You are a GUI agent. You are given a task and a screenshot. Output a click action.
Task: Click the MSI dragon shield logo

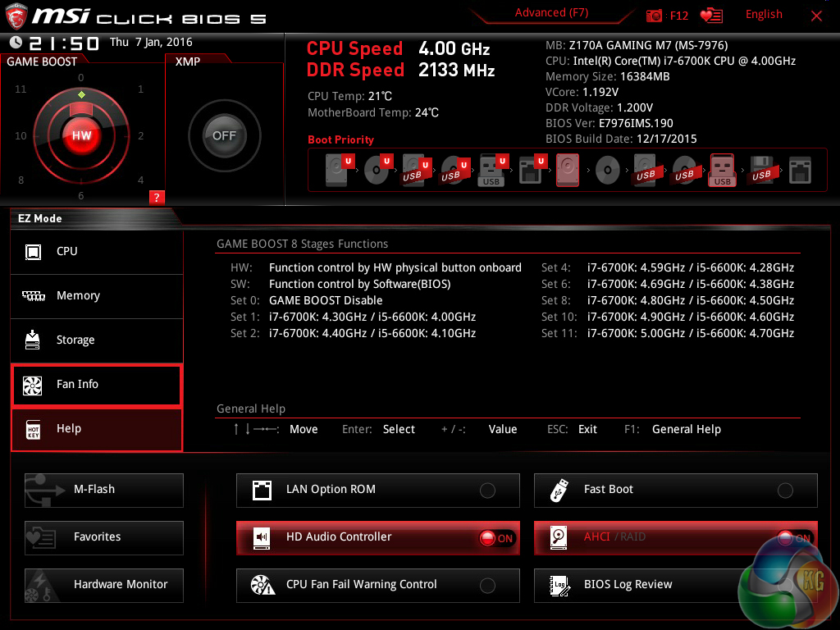click(x=16, y=16)
